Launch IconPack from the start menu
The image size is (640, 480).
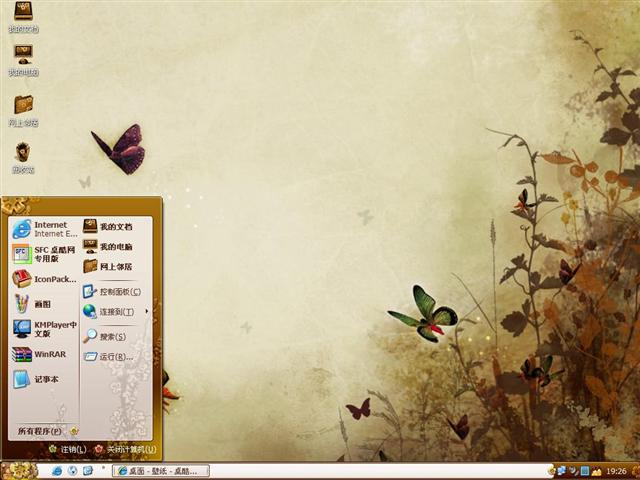click(x=44, y=279)
